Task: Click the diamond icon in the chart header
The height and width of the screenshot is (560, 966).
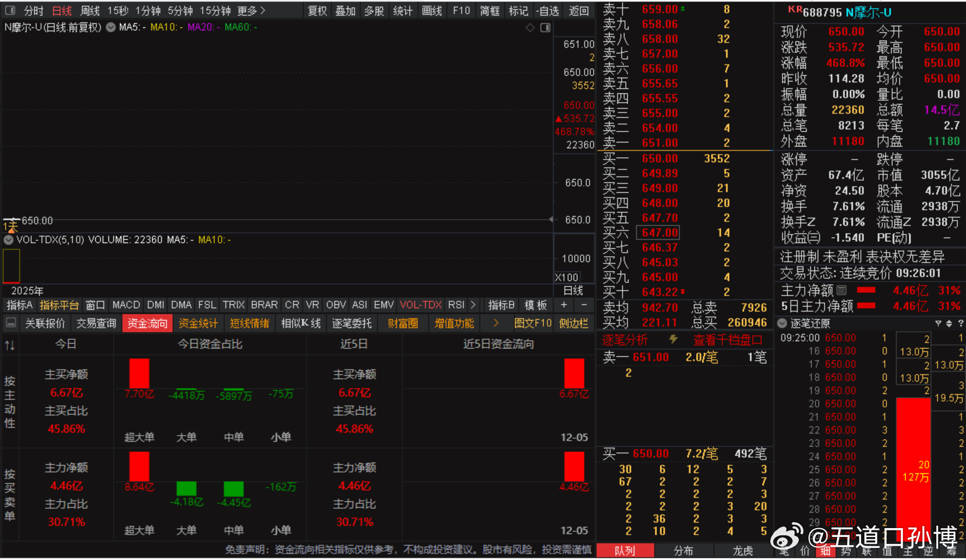Action: 530,27
